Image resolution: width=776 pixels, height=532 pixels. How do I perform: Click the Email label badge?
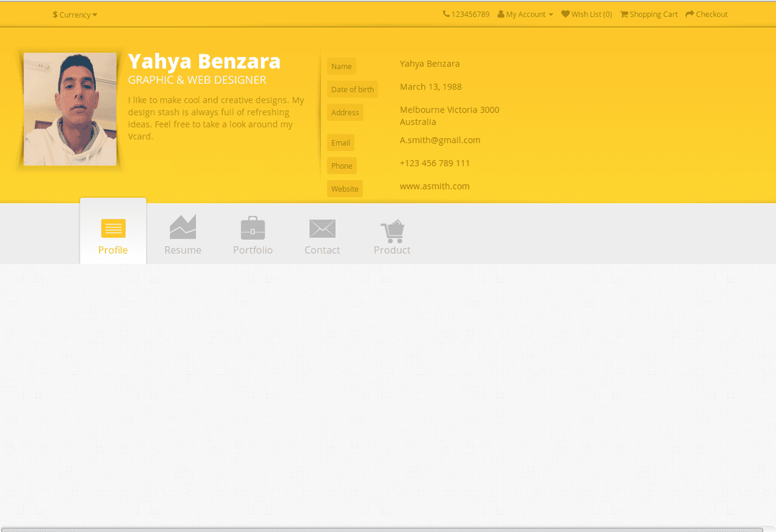point(341,143)
